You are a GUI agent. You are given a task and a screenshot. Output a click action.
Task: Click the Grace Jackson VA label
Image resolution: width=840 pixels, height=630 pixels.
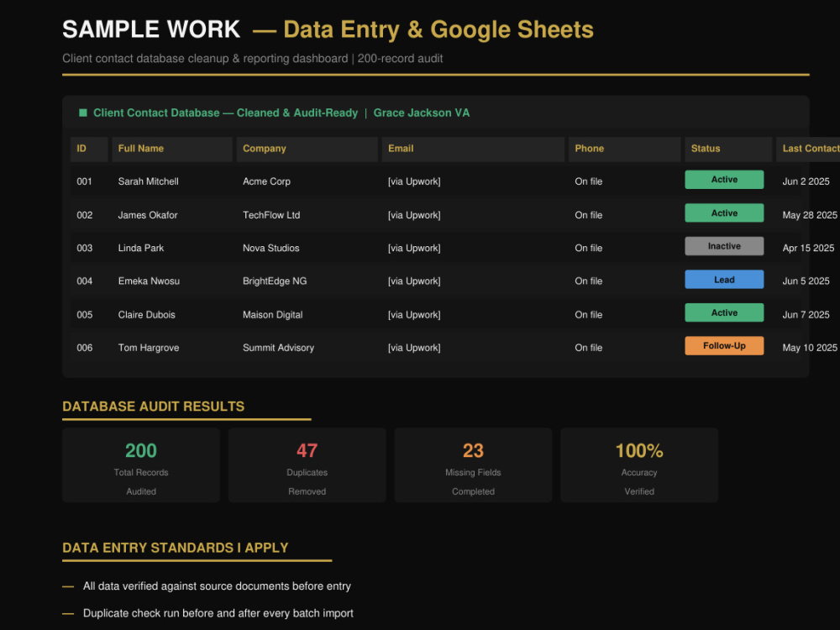click(x=421, y=113)
